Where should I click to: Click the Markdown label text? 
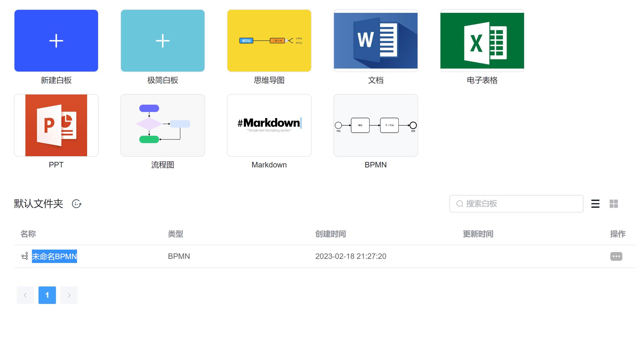[x=269, y=165]
